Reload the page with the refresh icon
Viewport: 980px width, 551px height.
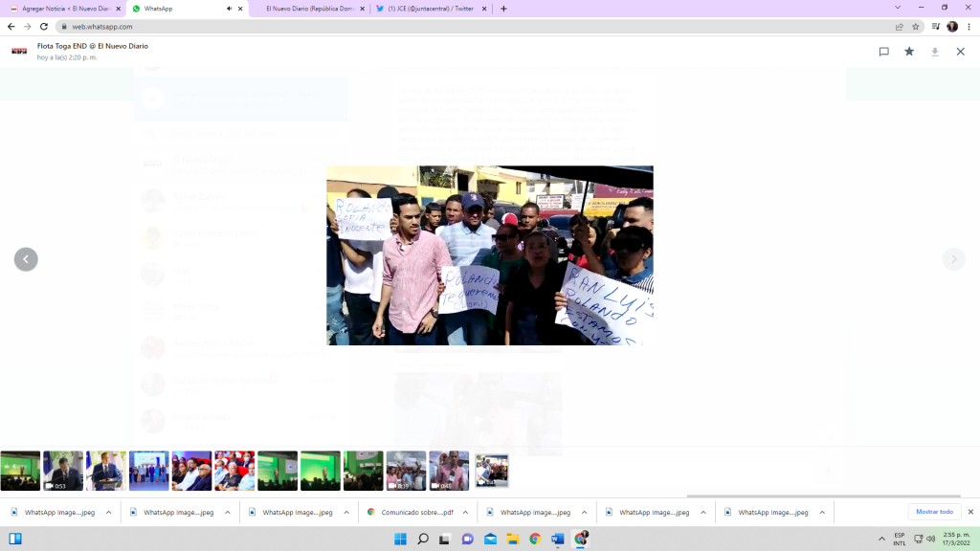tap(43, 27)
